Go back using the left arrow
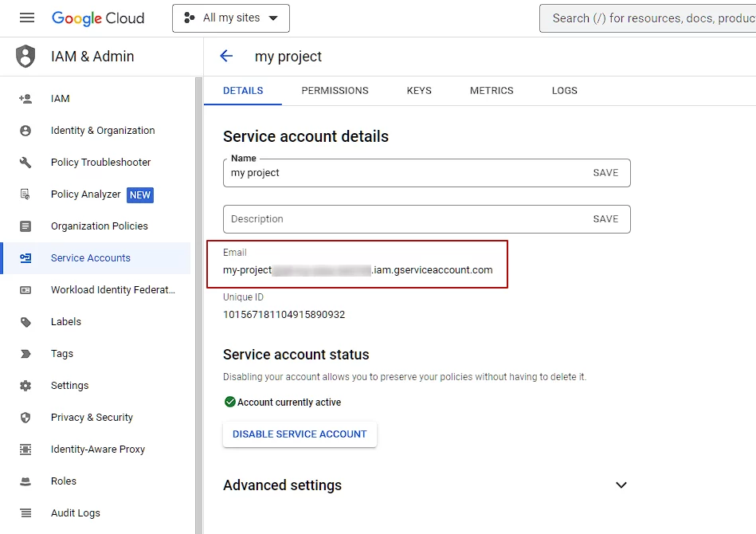 tap(226, 56)
